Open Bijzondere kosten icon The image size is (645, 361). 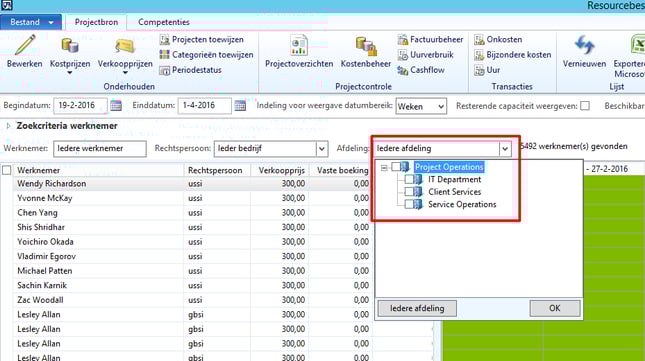coord(479,55)
